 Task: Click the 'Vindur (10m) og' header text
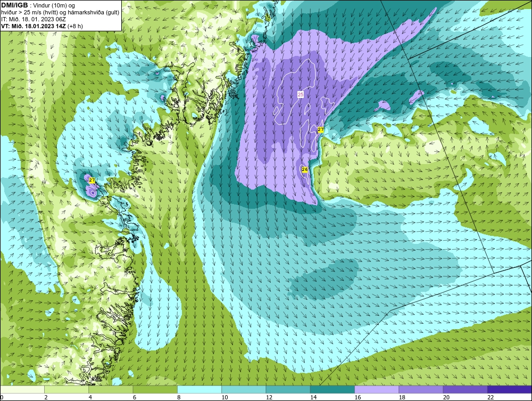[x=55, y=6]
